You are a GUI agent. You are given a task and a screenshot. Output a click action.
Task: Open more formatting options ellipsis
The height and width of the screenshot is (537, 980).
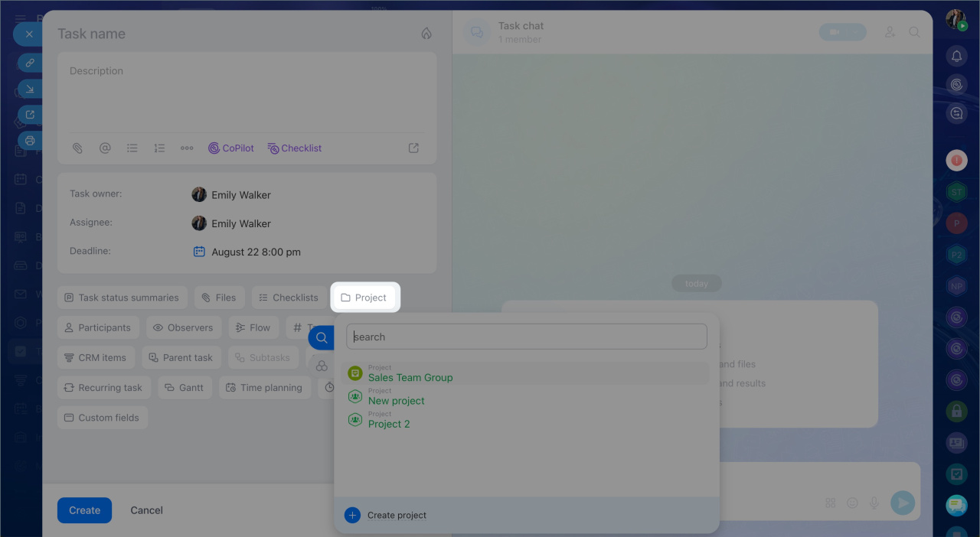tap(187, 148)
